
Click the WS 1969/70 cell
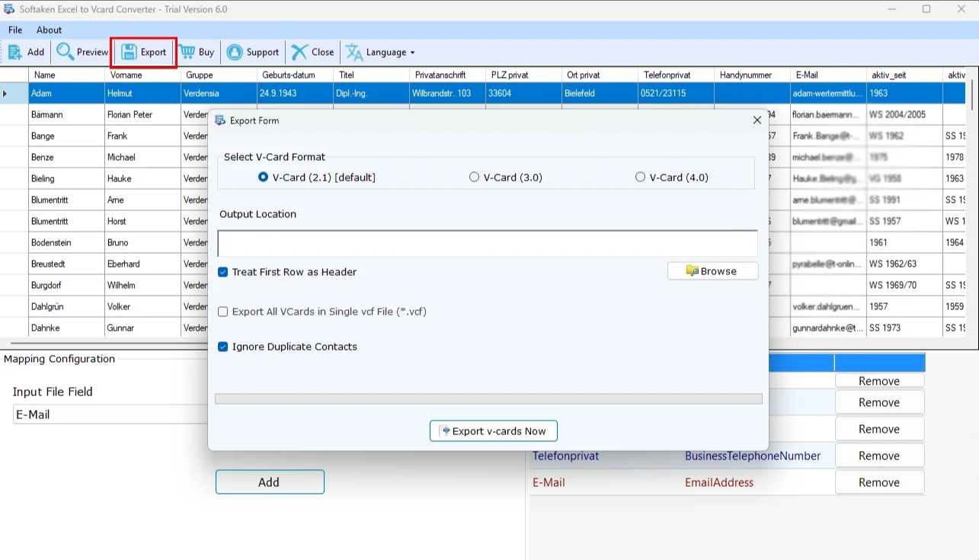click(x=904, y=285)
